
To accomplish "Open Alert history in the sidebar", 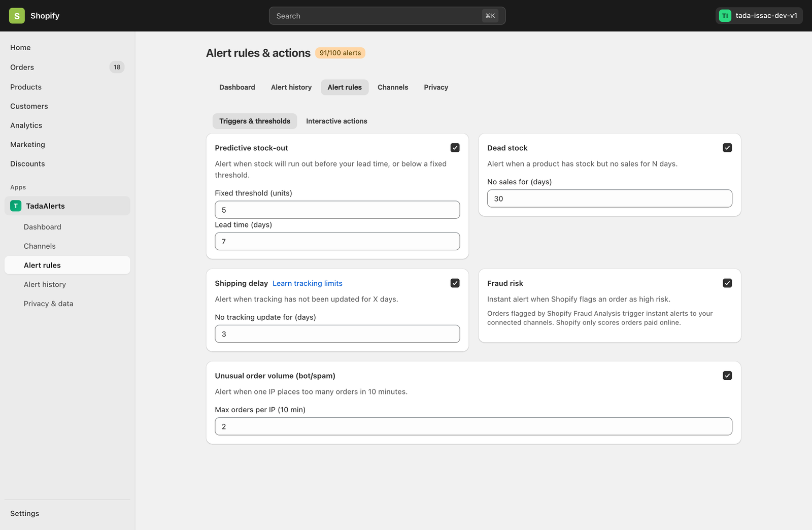I will pos(67,284).
